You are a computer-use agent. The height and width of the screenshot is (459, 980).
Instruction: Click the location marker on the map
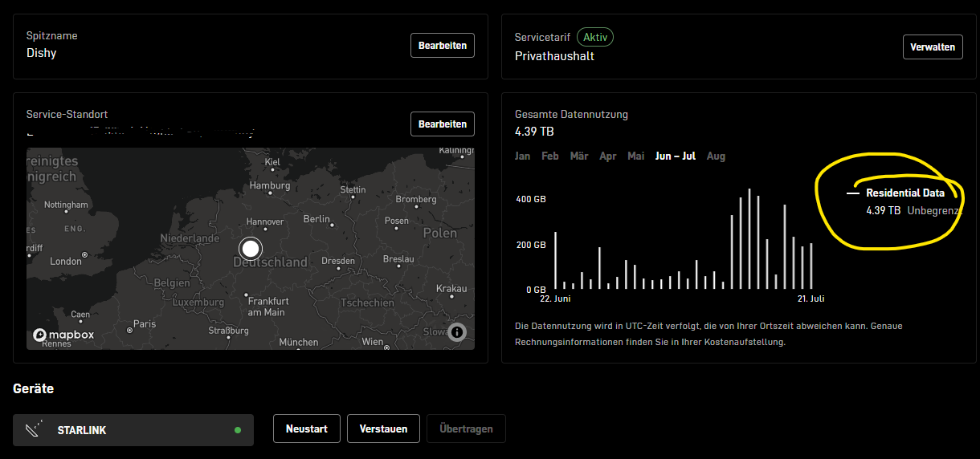(251, 248)
